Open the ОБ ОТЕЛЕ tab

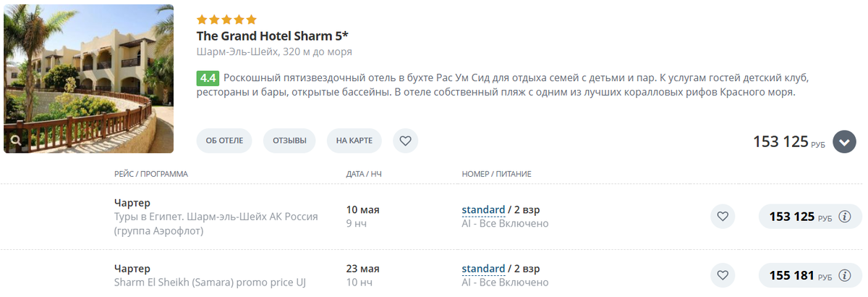click(x=224, y=141)
